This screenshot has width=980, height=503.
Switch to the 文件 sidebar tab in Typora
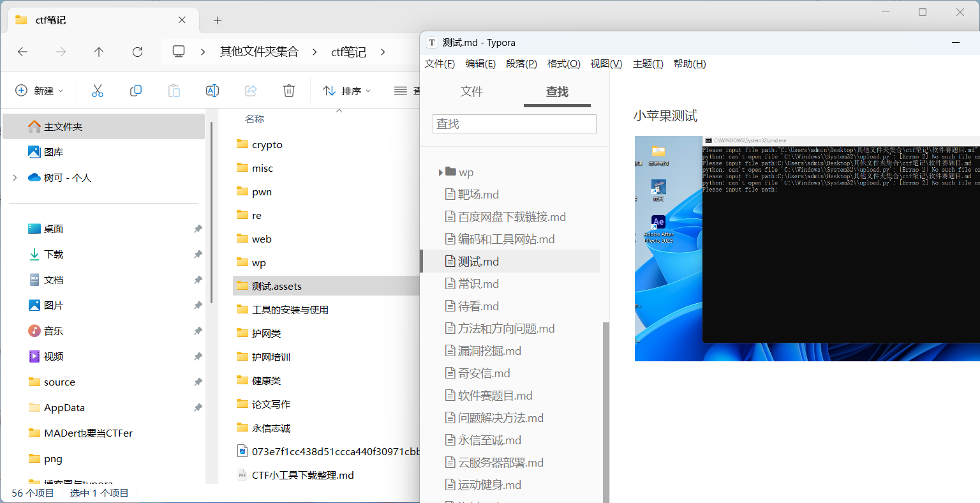472,91
